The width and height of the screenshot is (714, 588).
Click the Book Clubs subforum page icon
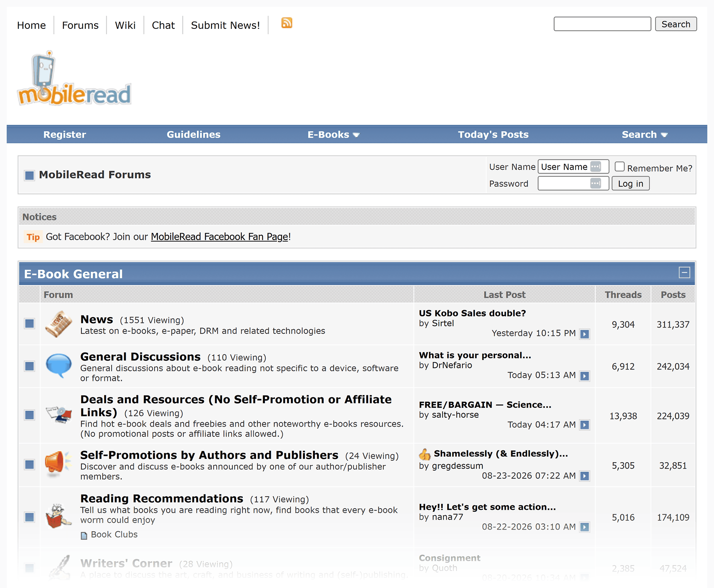(84, 536)
